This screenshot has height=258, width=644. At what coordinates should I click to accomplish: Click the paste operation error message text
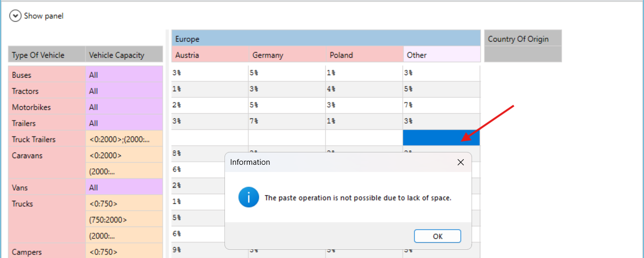click(x=358, y=198)
